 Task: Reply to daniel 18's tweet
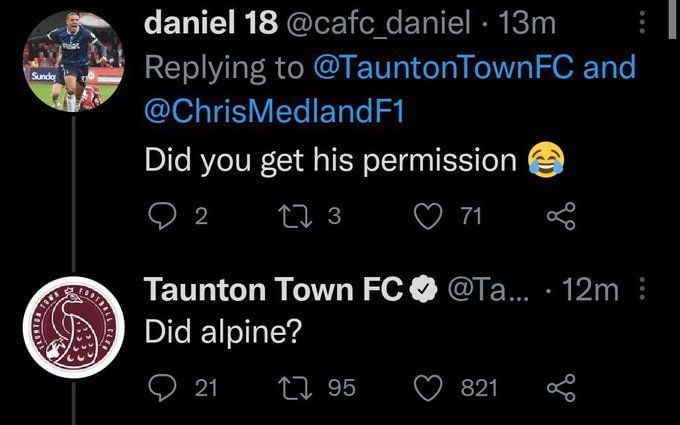point(162,215)
